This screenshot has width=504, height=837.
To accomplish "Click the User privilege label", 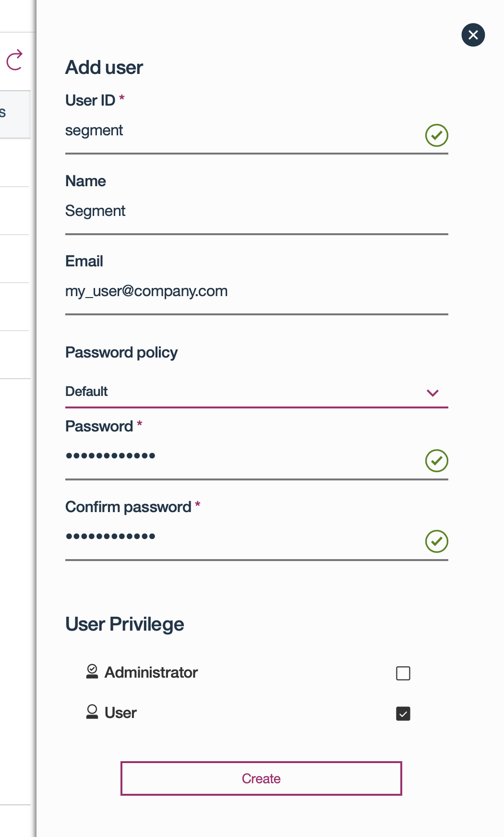I will coord(120,713).
